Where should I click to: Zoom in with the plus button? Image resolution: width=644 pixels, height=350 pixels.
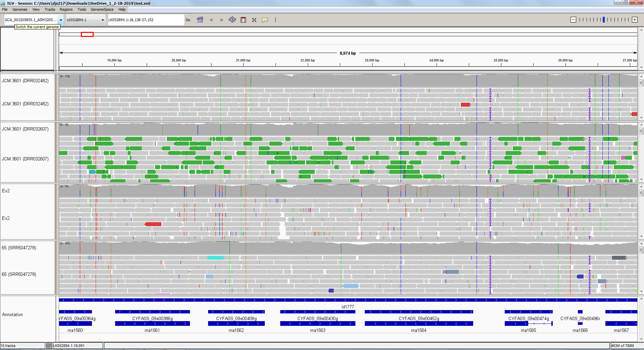click(x=635, y=20)
